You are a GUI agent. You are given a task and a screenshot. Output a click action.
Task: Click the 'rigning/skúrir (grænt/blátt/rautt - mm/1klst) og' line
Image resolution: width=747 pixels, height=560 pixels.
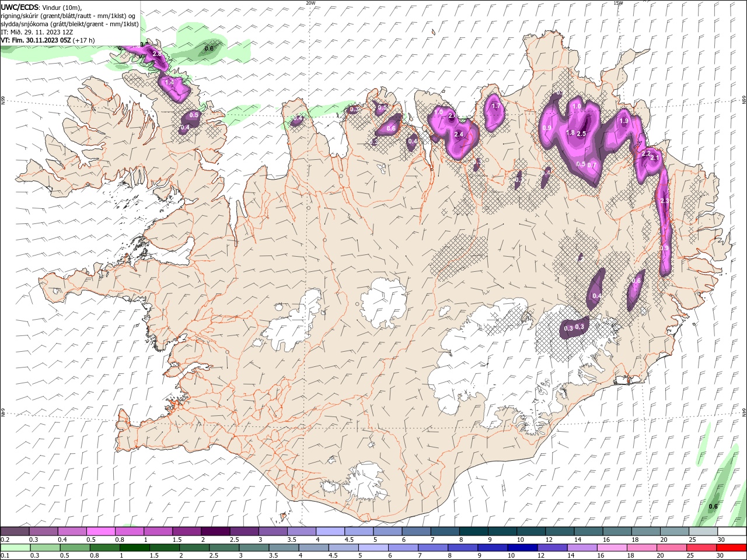click(x=68, y=16)
